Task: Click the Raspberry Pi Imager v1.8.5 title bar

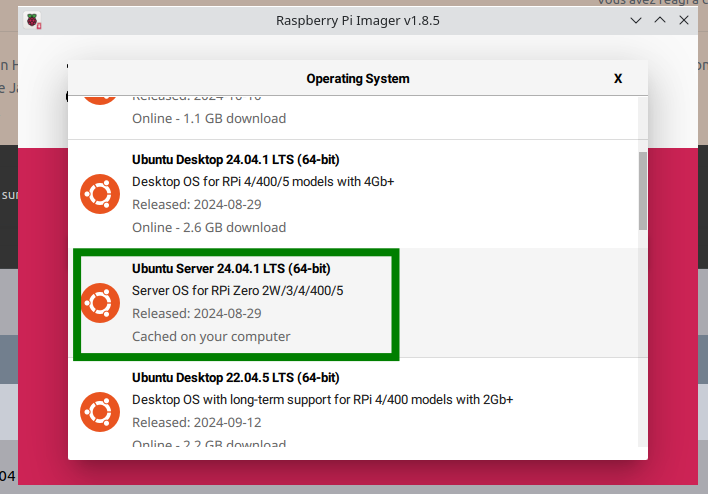Action: tap(356, 20)
